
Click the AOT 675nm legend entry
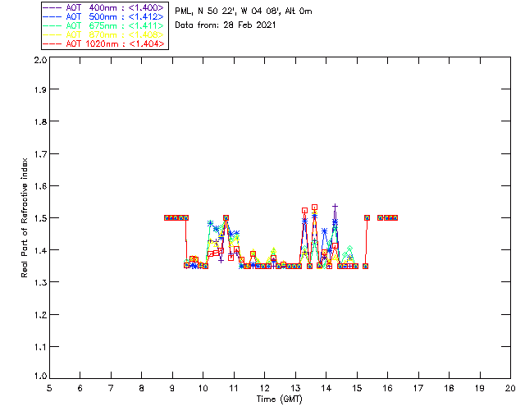coord(104,25)
